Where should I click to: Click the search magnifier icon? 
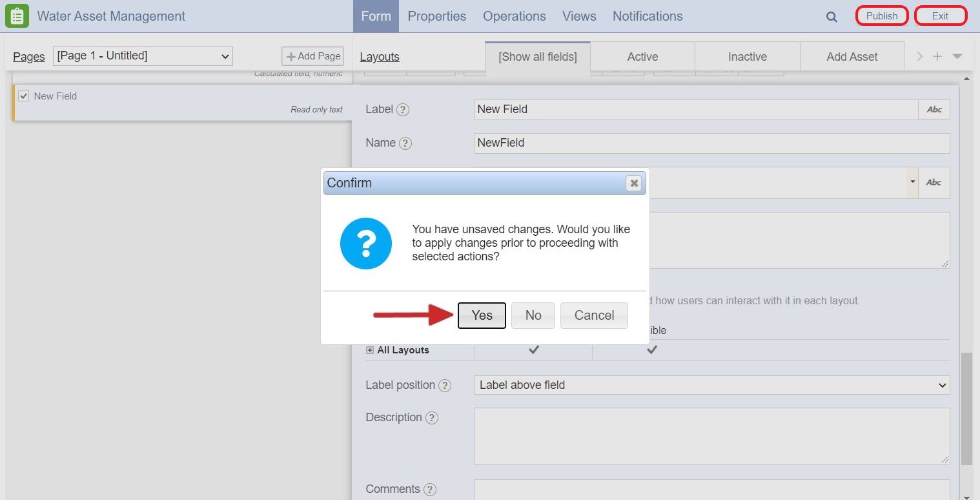832,17
